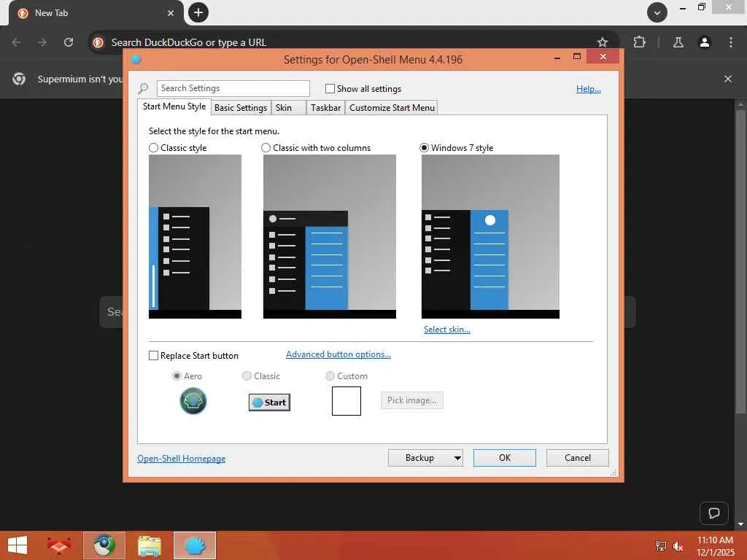Open the browser labs flask icon

678,42
